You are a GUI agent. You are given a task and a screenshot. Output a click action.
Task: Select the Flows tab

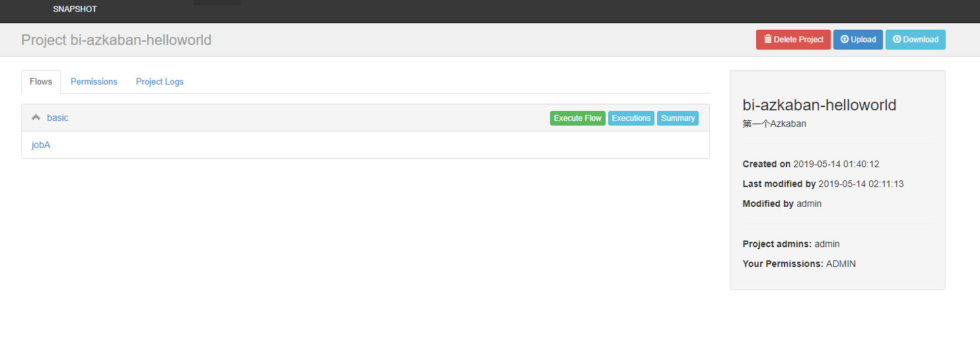41,82
